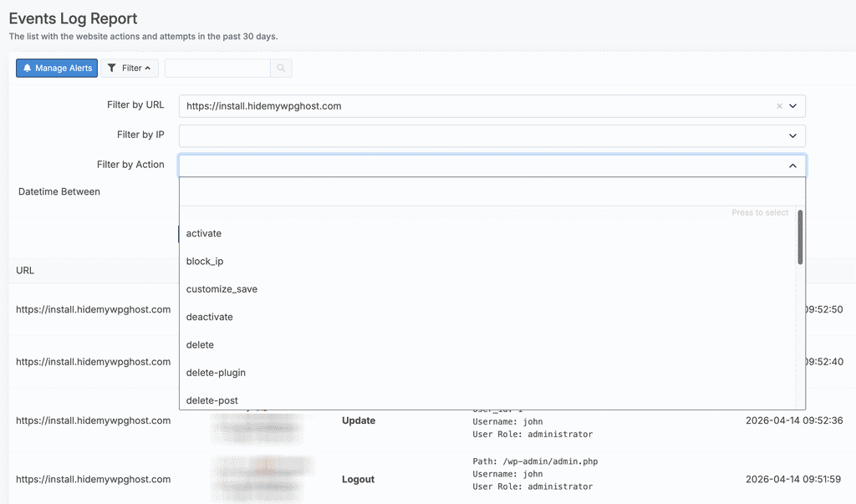Image resolution: width=856 pixels, height=504 pixels.
Task: Choose customize_save from the action list
Action: 487,289
